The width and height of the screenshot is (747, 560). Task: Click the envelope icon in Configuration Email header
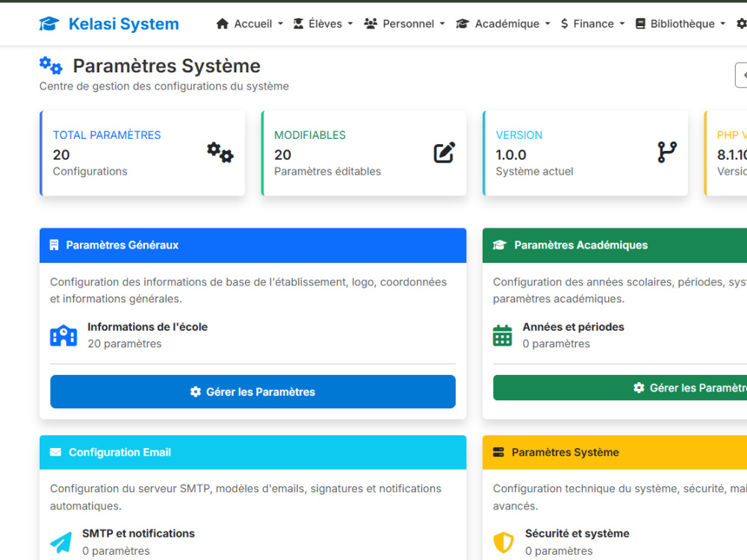tap(55, 452)
